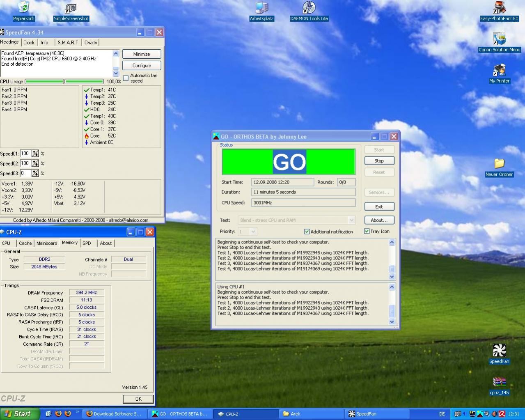The image size is (525, 420).
Task: Open the About... button in Orthos
Action: click(x=379, y=220)
